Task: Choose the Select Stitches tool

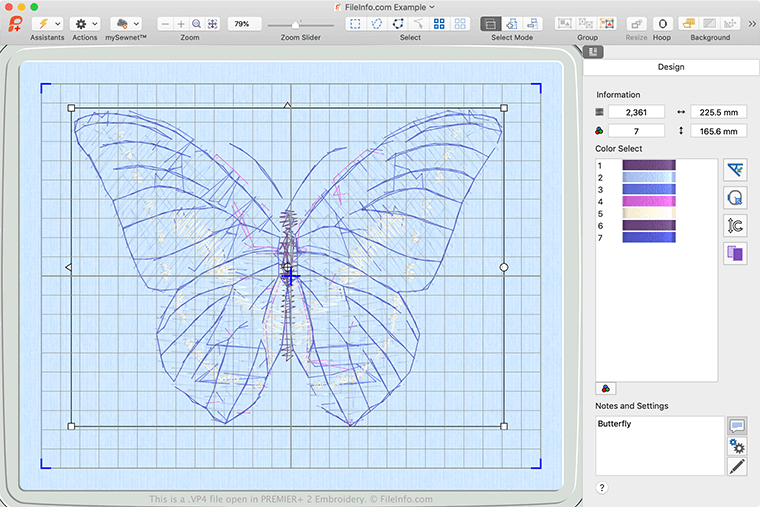Action: [418, 24]
